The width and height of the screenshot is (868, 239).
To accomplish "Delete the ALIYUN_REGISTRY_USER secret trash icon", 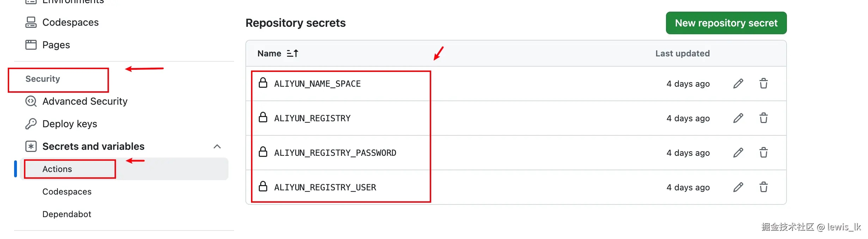I will pyautogui.click(x=763, y=187).
